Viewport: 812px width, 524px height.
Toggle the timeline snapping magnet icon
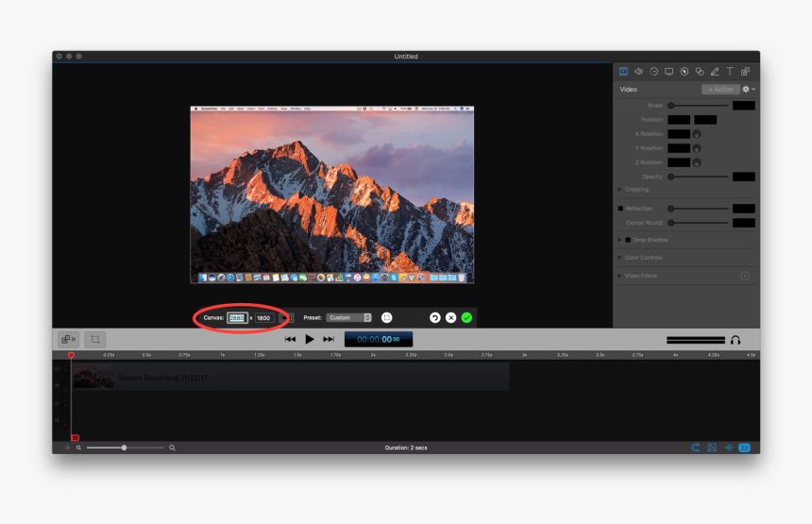[x=696, y=448]
